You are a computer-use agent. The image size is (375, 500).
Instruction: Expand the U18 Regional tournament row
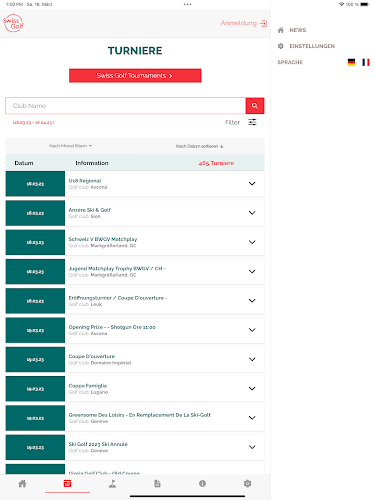pos(135,184)
